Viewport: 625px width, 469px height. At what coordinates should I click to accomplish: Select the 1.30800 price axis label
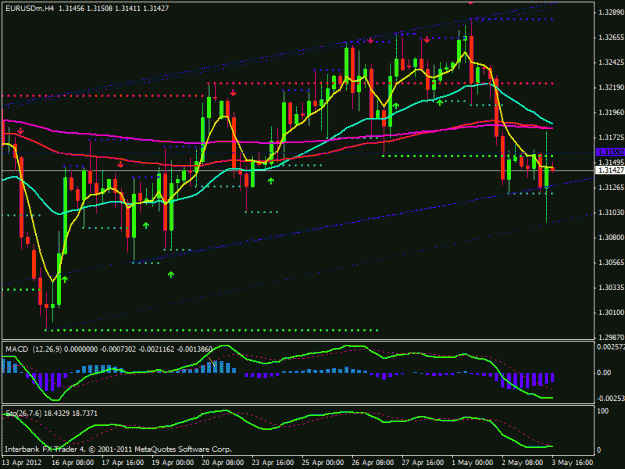coord(611,237)
